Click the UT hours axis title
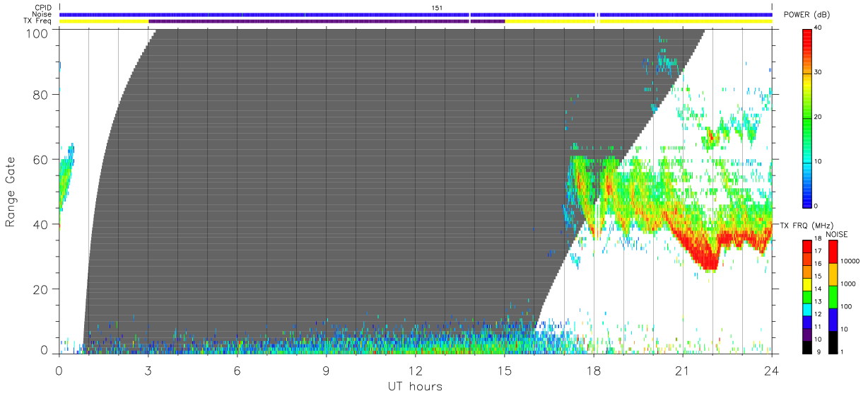The height and width of the screenshot is (401, 868). [x=414, y=386]
